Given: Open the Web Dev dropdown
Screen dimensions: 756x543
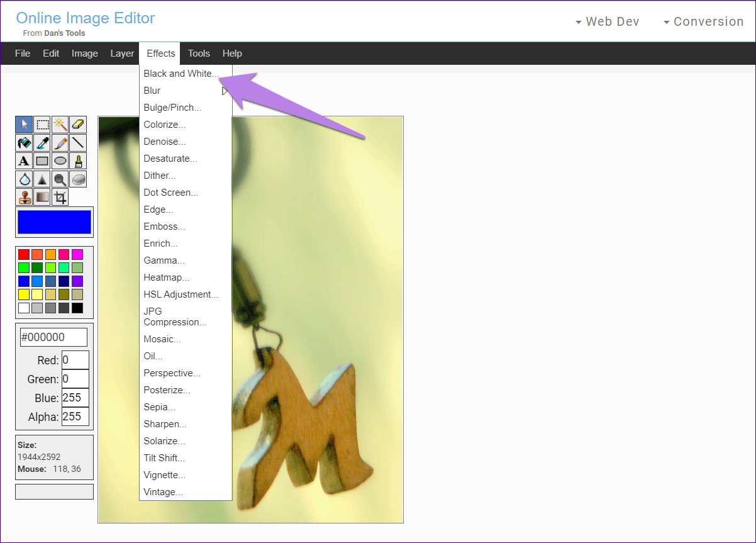Looking at the screenshot, I should [x=608, y=21].
